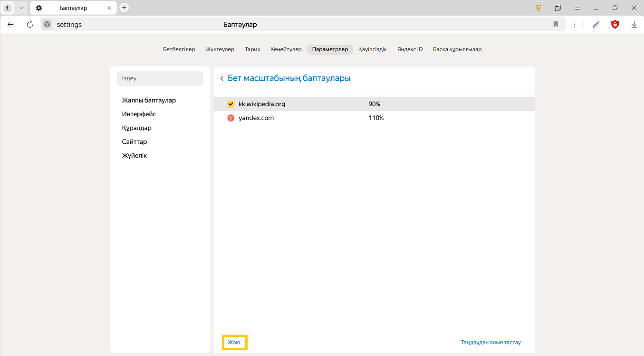Click the Таңдаудан алып тастау link
This screenshot has width=644, height=356.
coord(490,342)
